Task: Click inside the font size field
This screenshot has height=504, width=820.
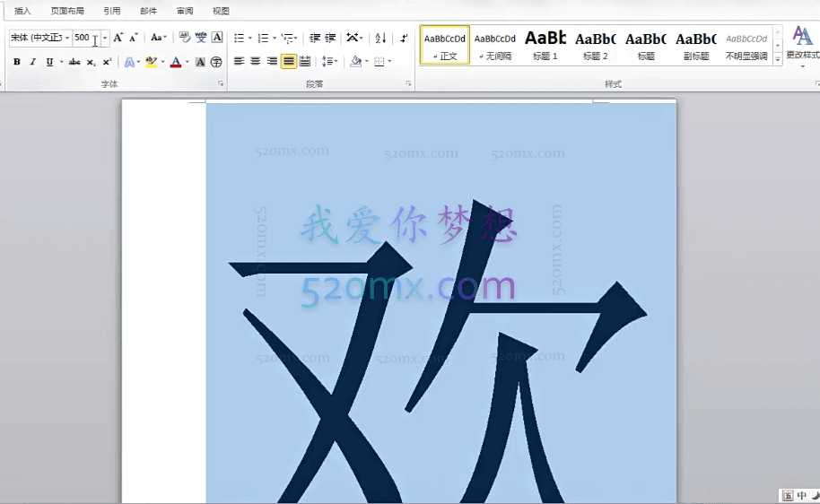Action: pyautogui.click(x=84, y=39)
